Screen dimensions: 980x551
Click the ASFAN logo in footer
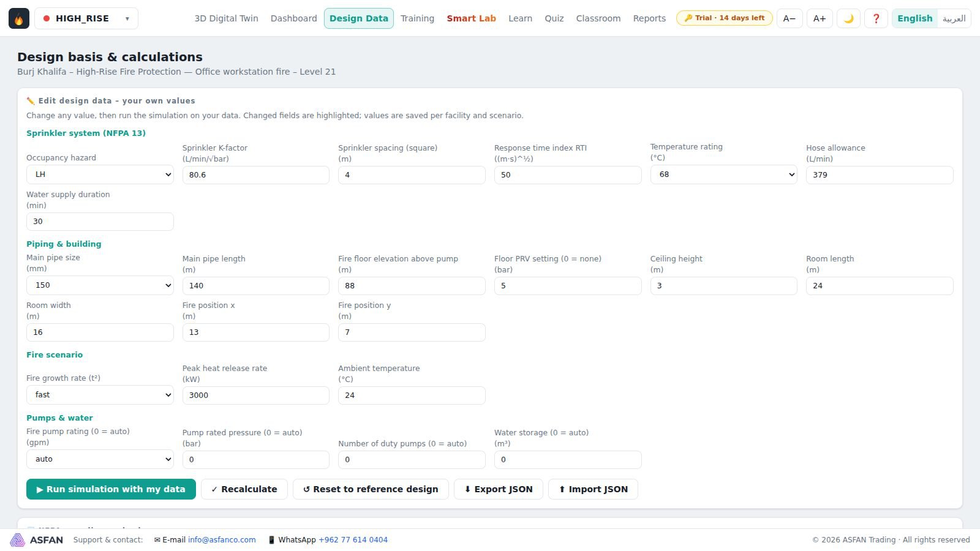(37, 540)
